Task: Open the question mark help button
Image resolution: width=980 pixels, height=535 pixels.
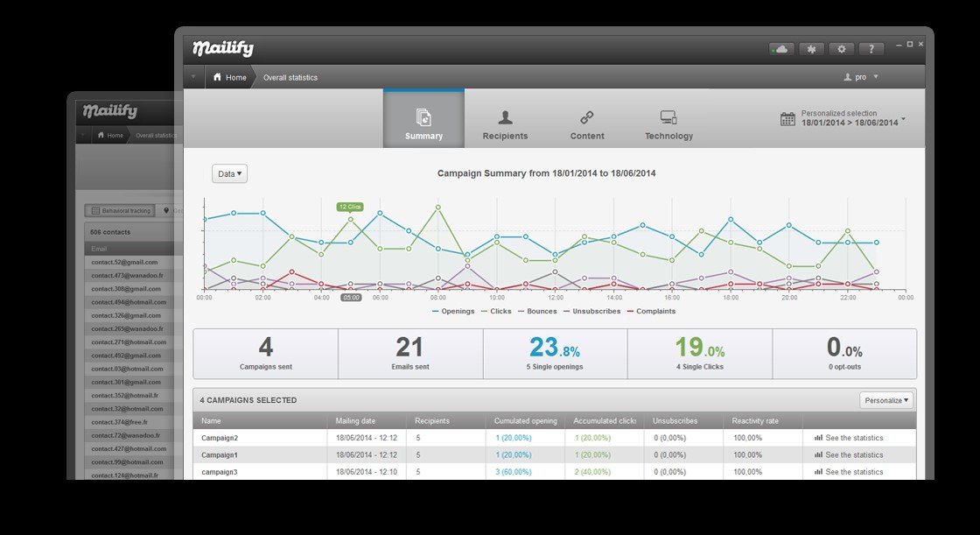Action: pos(871,49)
